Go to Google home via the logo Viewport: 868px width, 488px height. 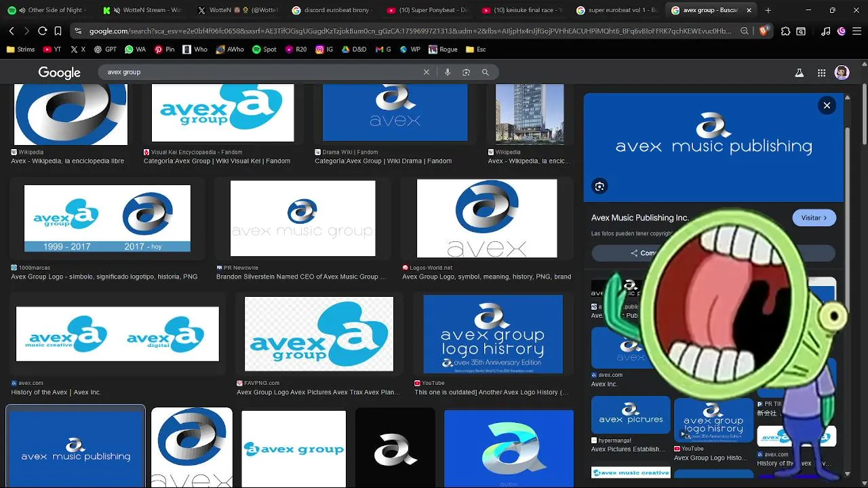pos(60,73)
